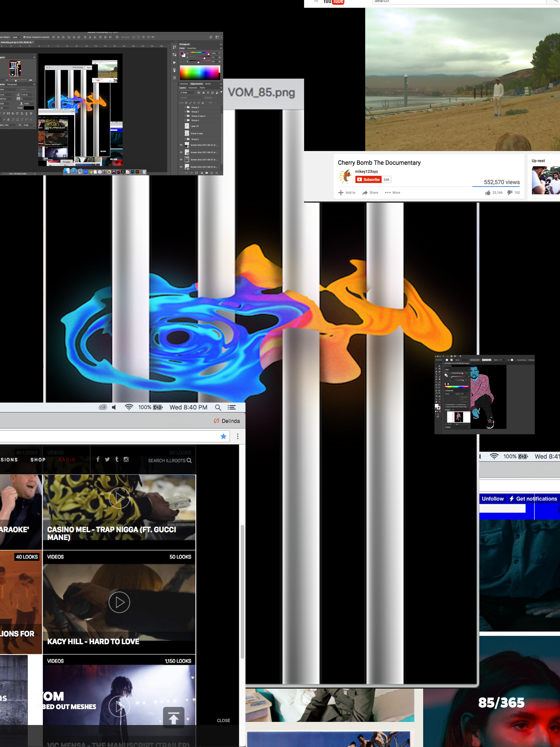Image resolution: width=560 pixels, height=747 pixels.
Task: Show the Group 5 layer visibility
Action: click(181, 139)
